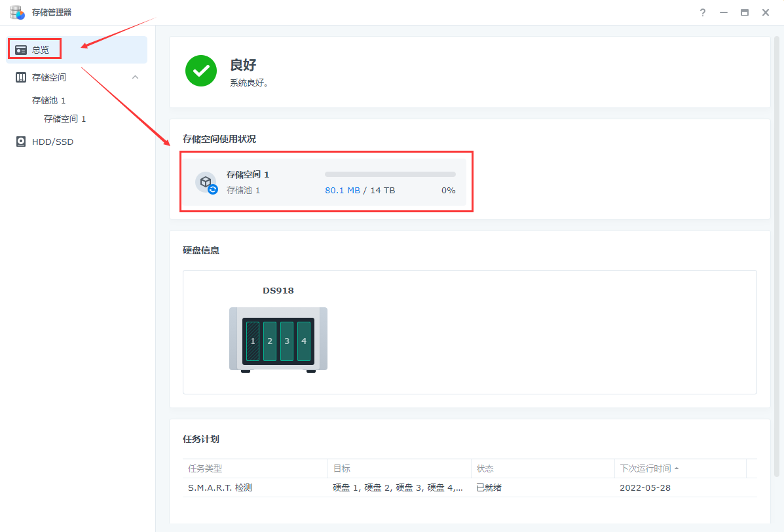Open 存储池 1 in sidebar tree
The image size is (784, 532).
pyautogui.click(x=49, y=100)
